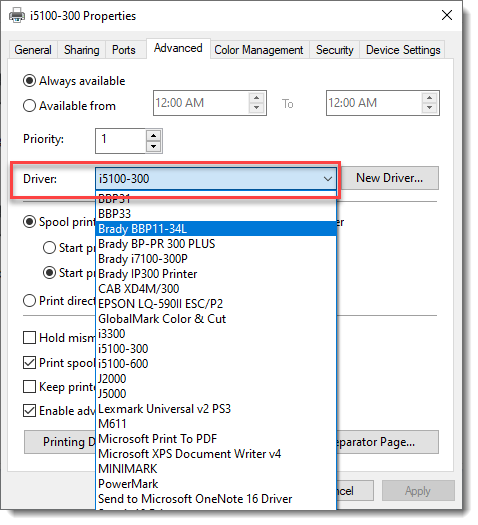478x525 pixels.
Task: Choose CAB XD4M/300 driver
Action: pyautogui.click(x=216, y=289)
